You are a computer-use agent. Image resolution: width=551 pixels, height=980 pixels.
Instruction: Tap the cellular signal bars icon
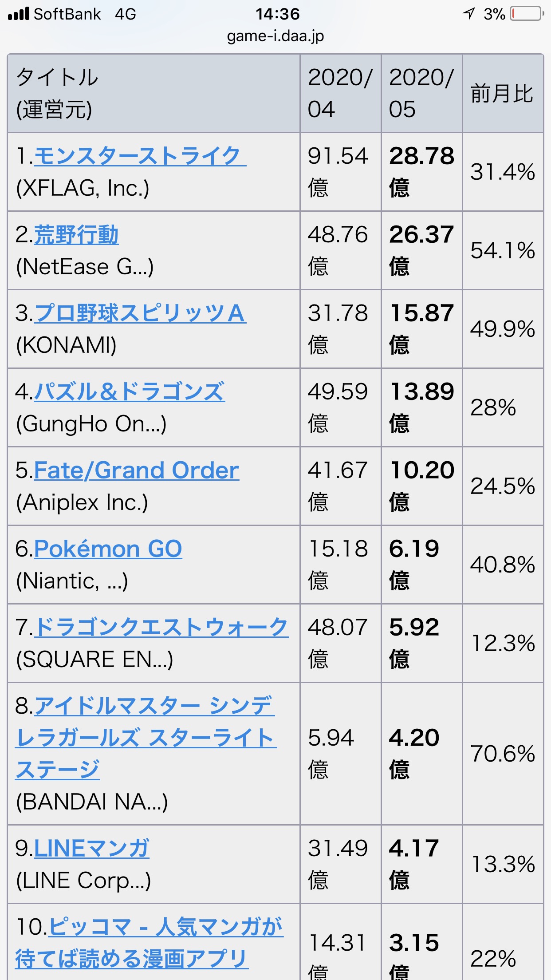coord(19,14)
